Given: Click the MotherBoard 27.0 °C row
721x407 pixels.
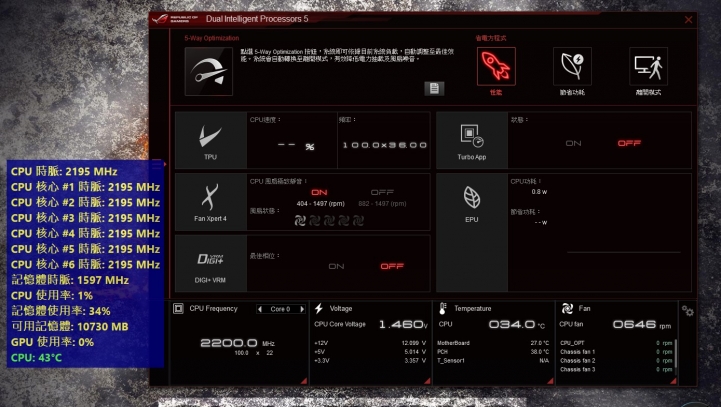Looking at the screenshot, I should [493, 343].
